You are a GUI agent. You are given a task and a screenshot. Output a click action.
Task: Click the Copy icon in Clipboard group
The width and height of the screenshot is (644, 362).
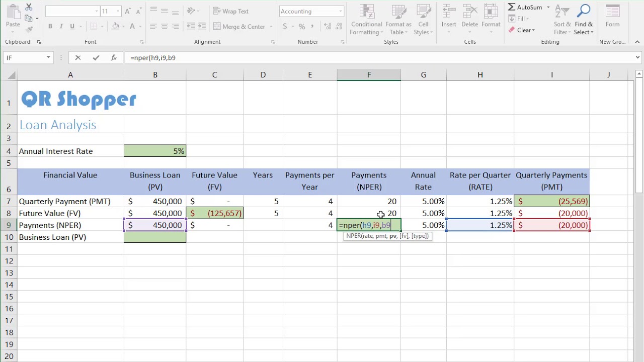click(29, 19)
